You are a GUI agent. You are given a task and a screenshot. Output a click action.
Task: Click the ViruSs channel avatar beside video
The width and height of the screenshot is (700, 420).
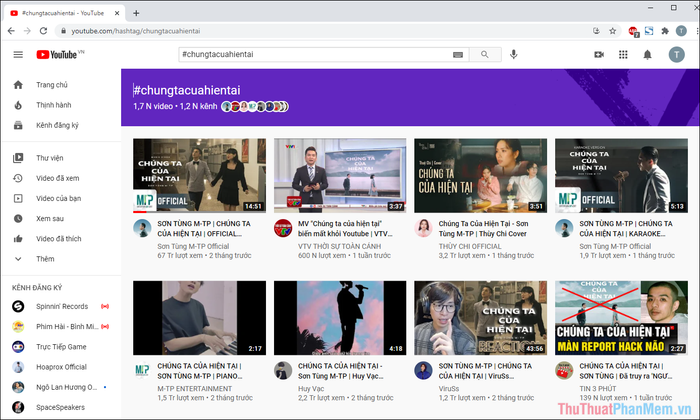pyautogui.click(x=423, y=370)
